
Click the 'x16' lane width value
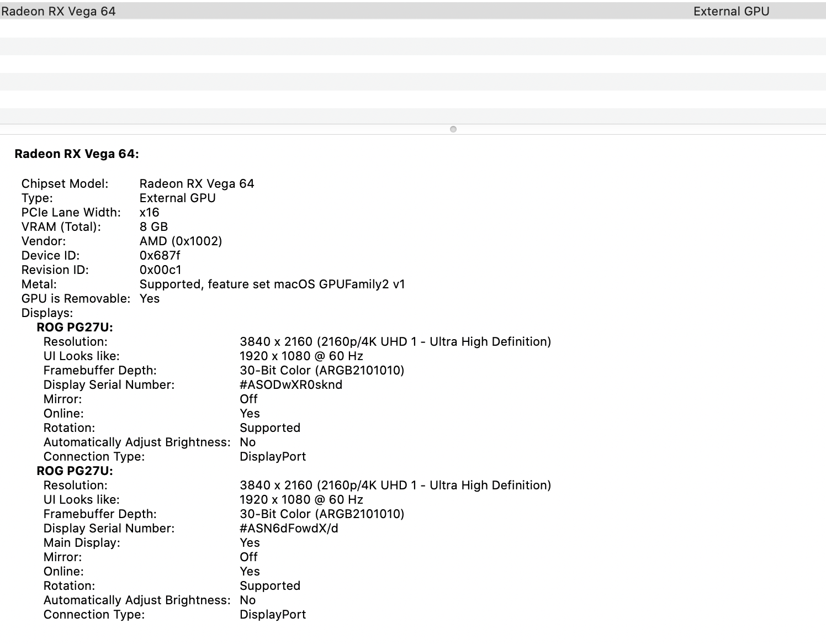click(x=150, y=213)
